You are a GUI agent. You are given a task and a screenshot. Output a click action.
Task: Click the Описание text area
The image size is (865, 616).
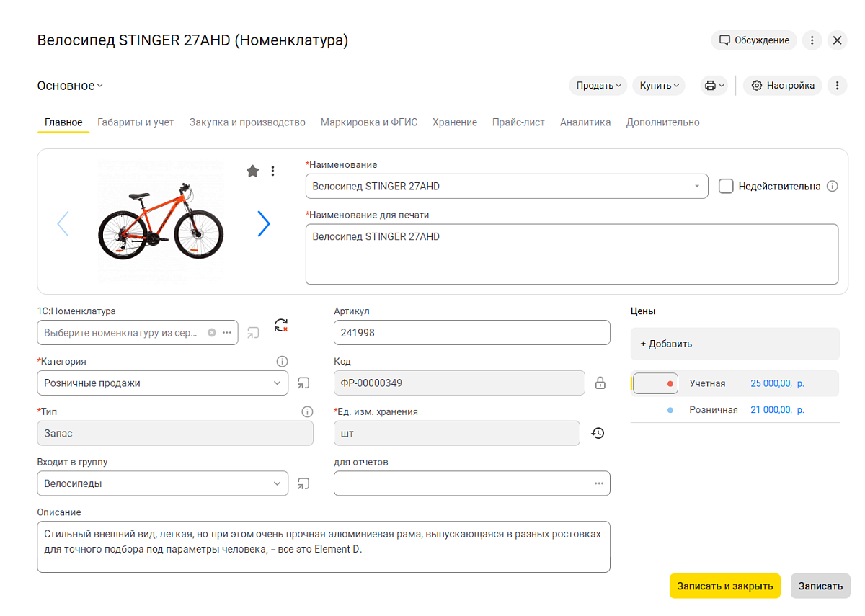(324, 547)
